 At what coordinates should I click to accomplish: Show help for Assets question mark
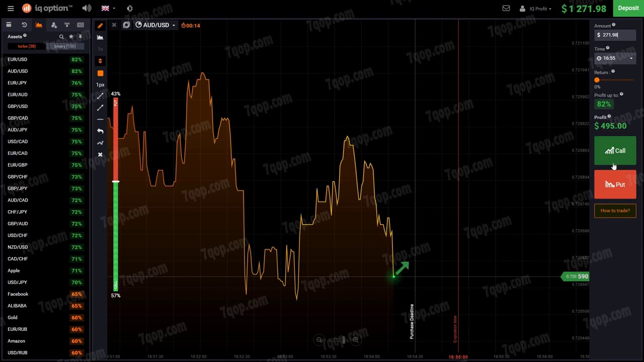click(25, 36)
